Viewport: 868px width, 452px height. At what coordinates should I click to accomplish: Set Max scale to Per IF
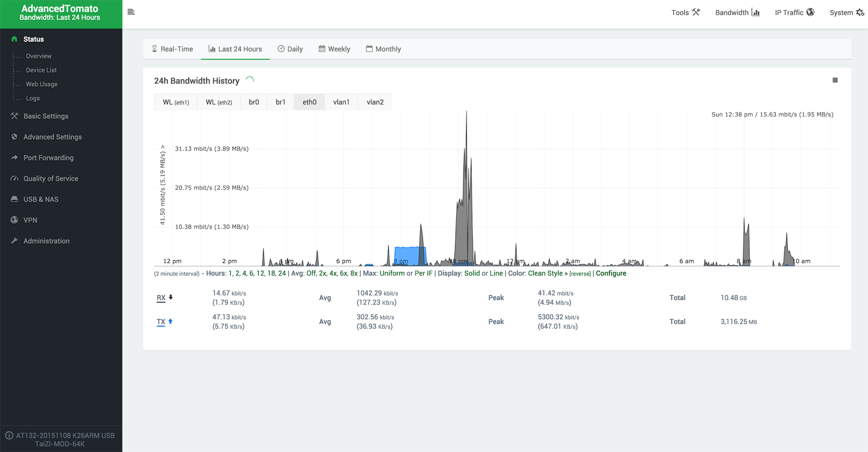[423, 274]
